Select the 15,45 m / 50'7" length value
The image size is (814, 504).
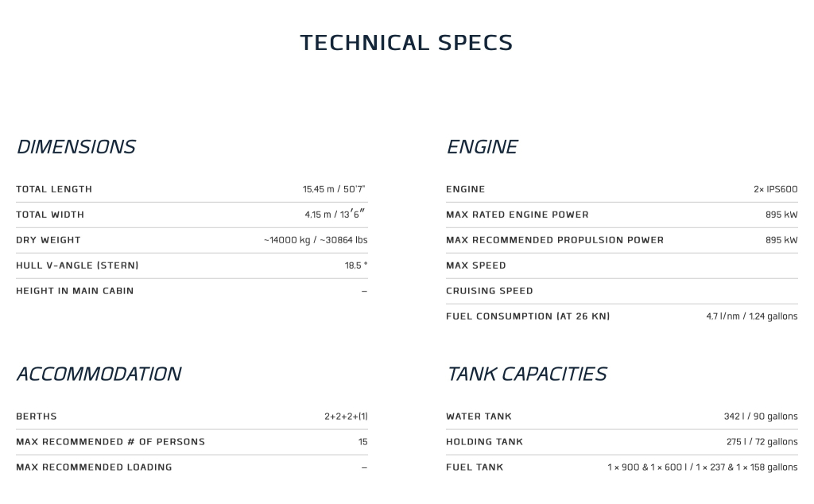pyautogui.click(x=335, y=189)
